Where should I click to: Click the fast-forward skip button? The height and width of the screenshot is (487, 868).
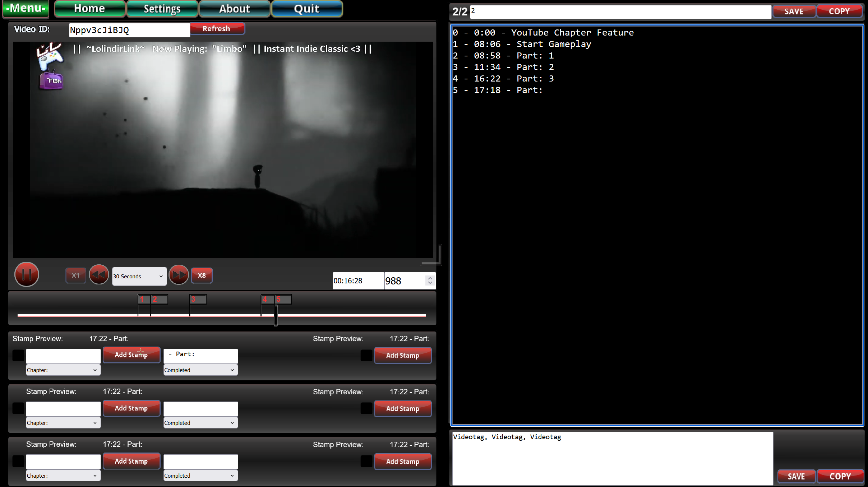[179, 275]
